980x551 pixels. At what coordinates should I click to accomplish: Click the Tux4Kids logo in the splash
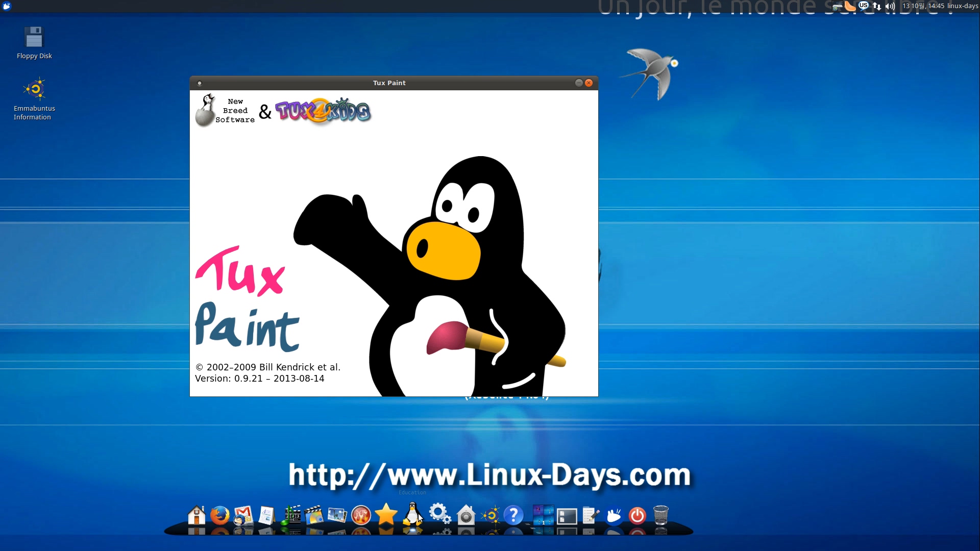coord(323,111)
